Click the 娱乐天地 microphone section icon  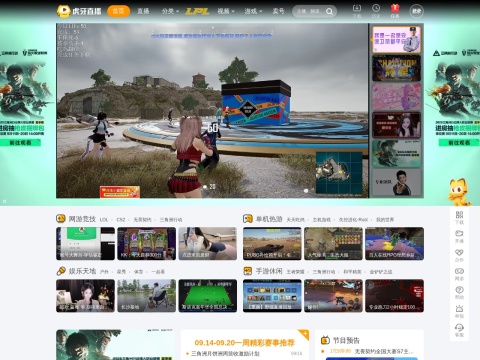click(x=61, y=271)
